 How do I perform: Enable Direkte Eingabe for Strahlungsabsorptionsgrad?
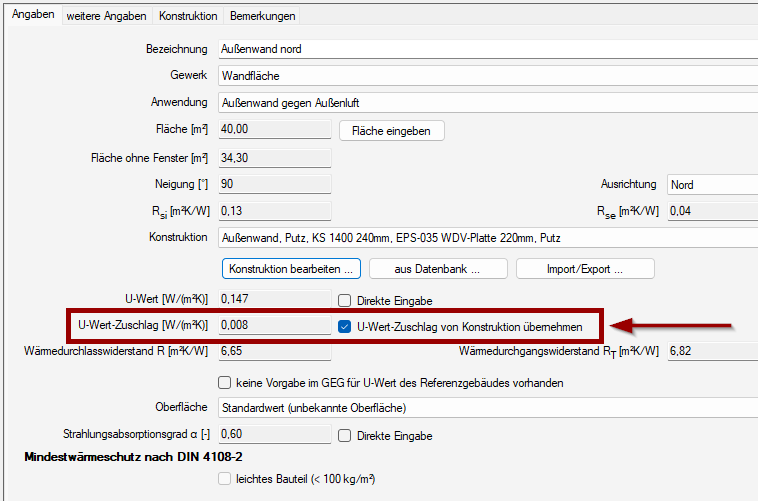point(345,436)
